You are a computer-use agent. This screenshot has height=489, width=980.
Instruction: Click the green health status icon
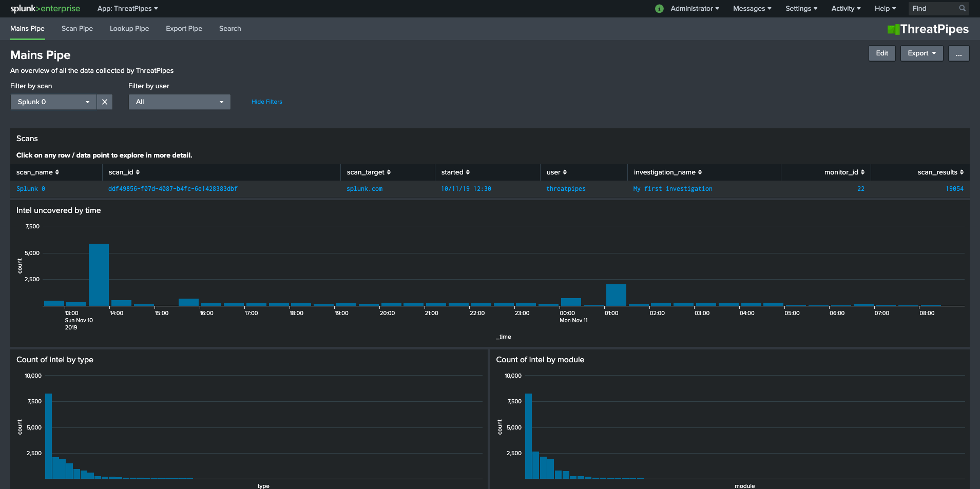659,9
